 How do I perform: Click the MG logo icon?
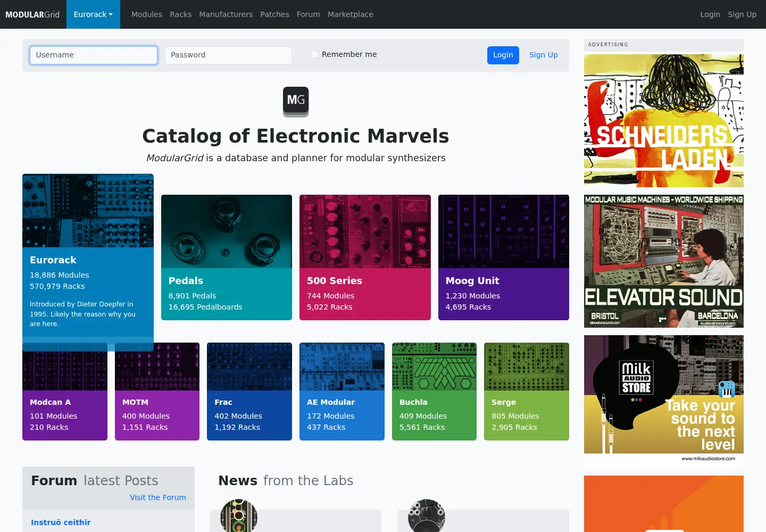[296, 102]
